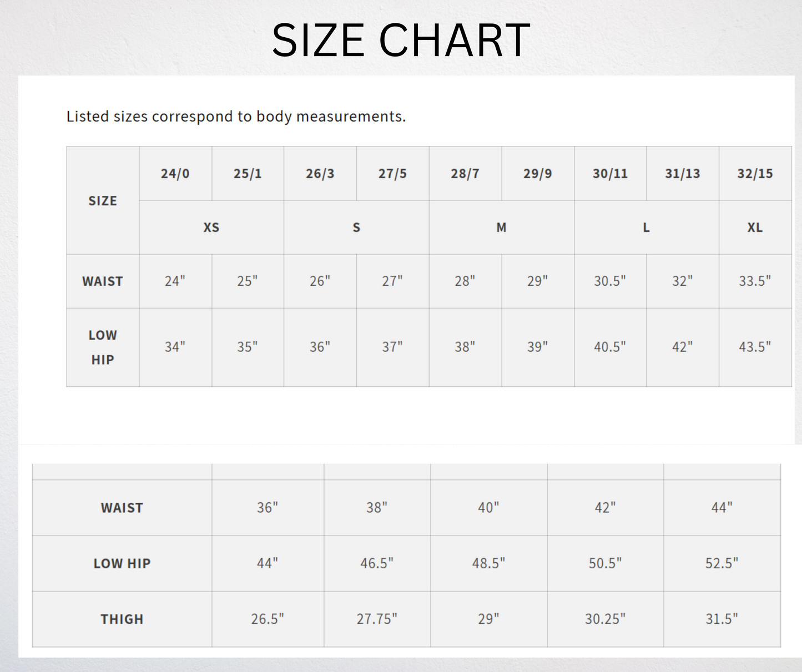
Task: Click the SIZE CHART title
Action: coord(401,41)
